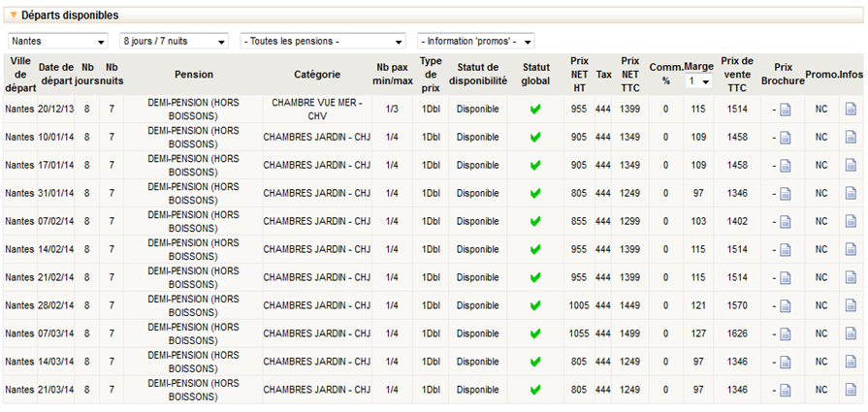Open brochure price document for 10/01/14 departure

tap(786, 138)
